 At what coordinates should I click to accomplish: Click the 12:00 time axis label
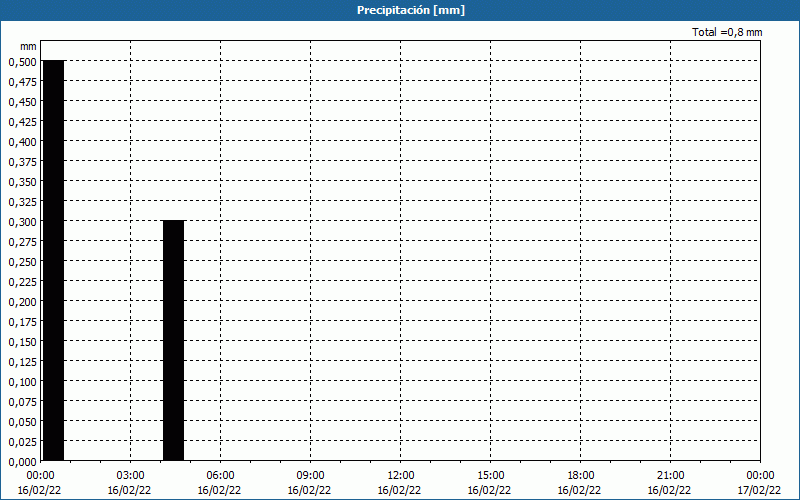click(x=401, y=476)
